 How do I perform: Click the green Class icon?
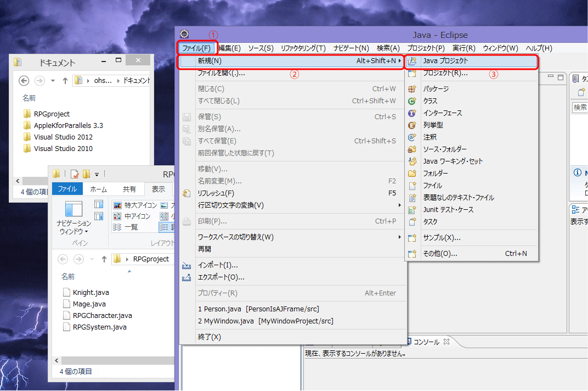[412, 101]
